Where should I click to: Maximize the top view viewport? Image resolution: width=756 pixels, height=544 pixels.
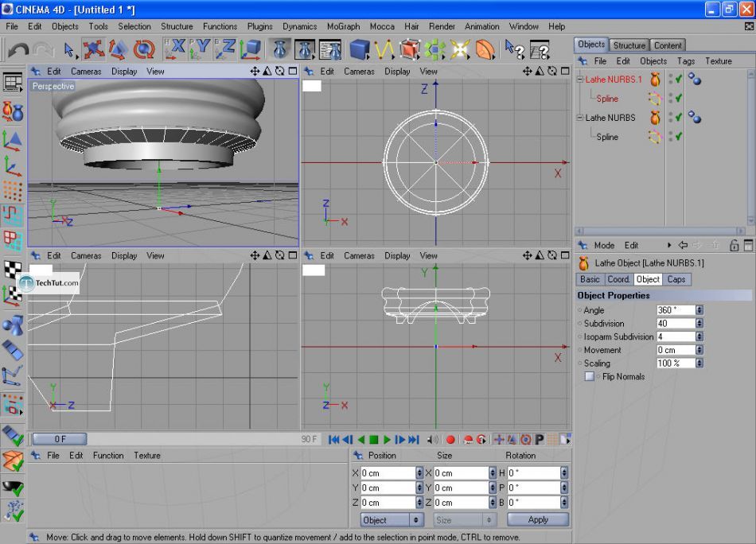[x=565, y=72]
